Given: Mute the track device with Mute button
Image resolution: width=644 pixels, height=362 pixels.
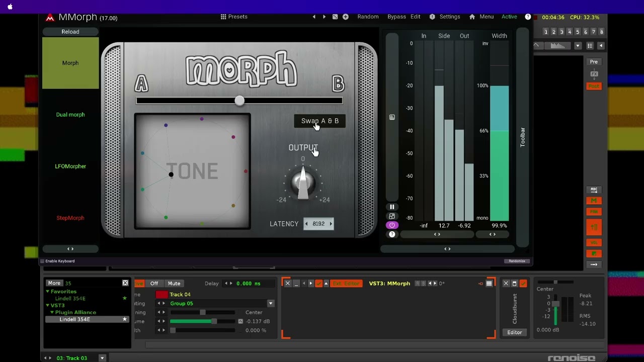Looking at the screenshot, I should [174, 284].
